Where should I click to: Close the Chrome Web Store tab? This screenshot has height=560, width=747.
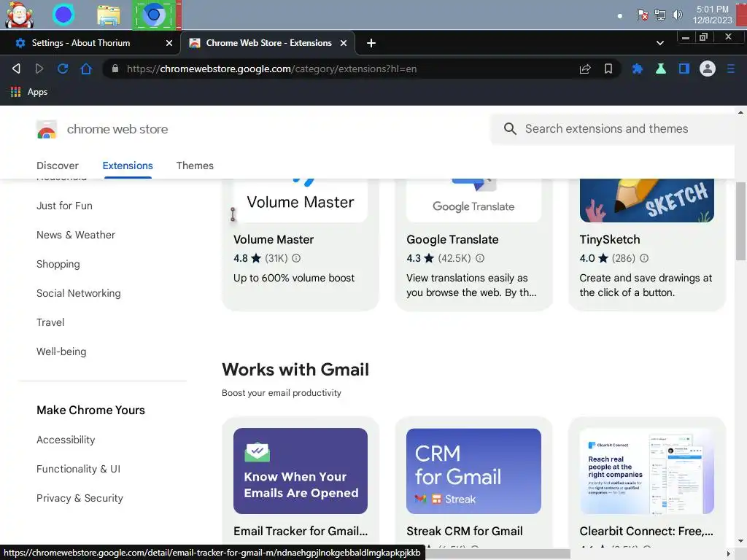pyautogui.click(x=344, y=43)
